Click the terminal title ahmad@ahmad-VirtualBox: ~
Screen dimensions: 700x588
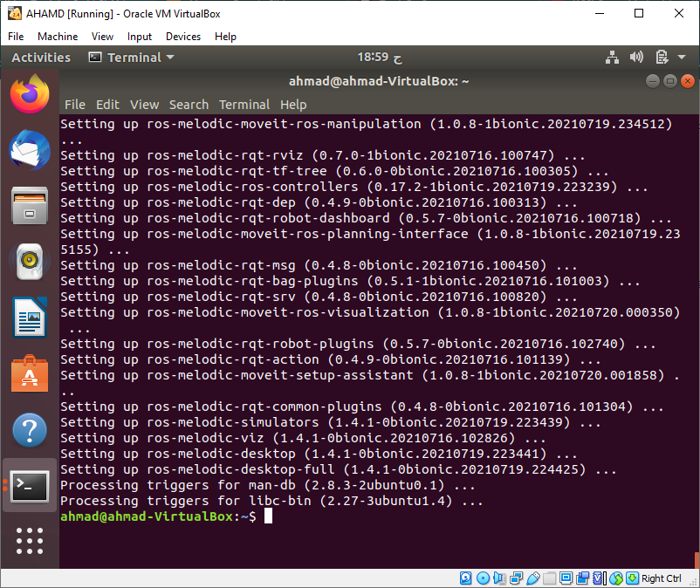379,81
